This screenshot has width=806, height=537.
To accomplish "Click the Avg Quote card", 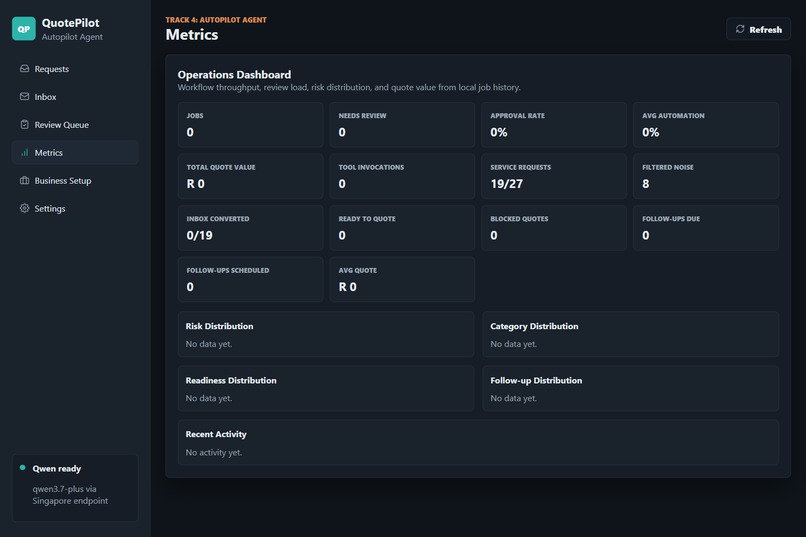I will (402, 279).
